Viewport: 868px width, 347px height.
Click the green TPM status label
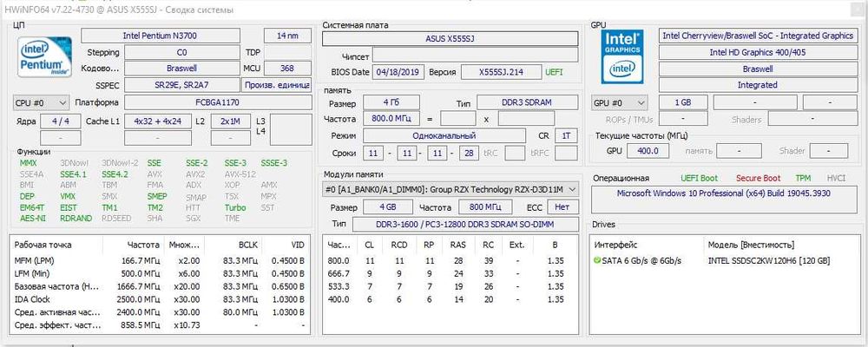(803, 178)
